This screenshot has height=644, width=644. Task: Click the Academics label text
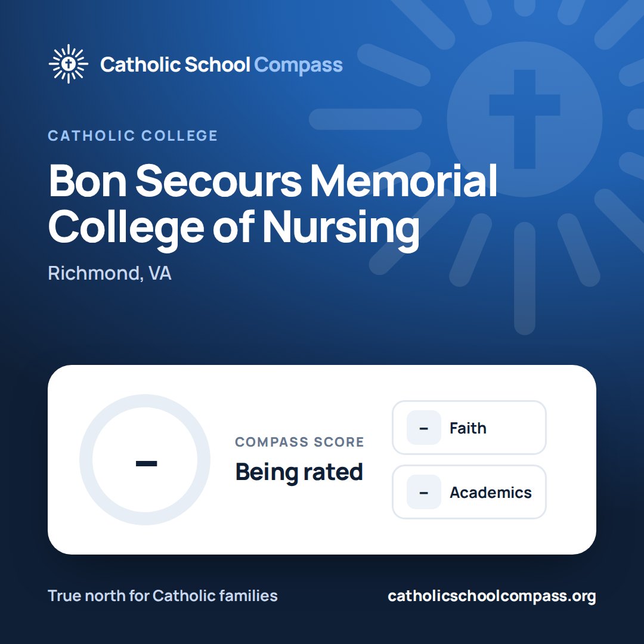[x=491, y=493]
